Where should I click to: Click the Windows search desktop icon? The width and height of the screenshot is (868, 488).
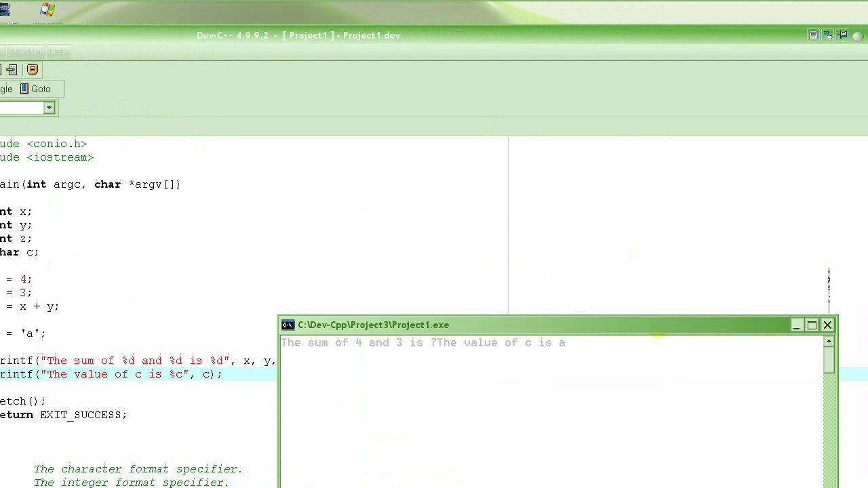(47, 10)
